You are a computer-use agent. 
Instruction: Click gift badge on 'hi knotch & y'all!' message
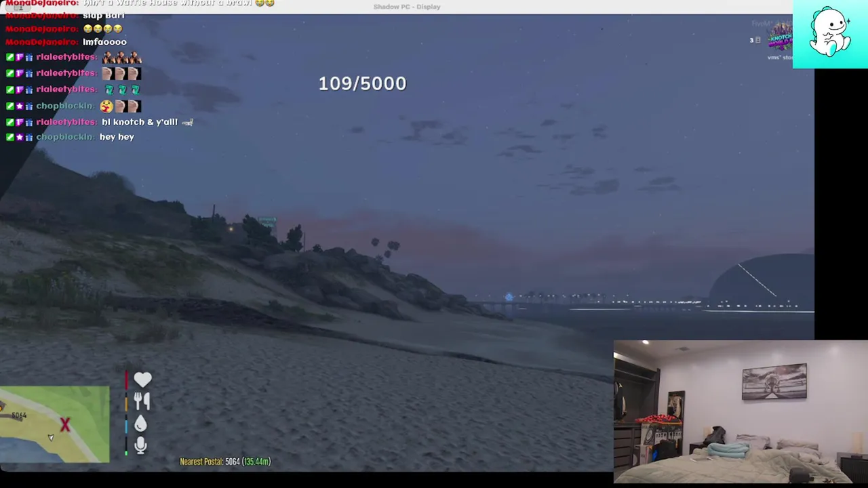28,122
